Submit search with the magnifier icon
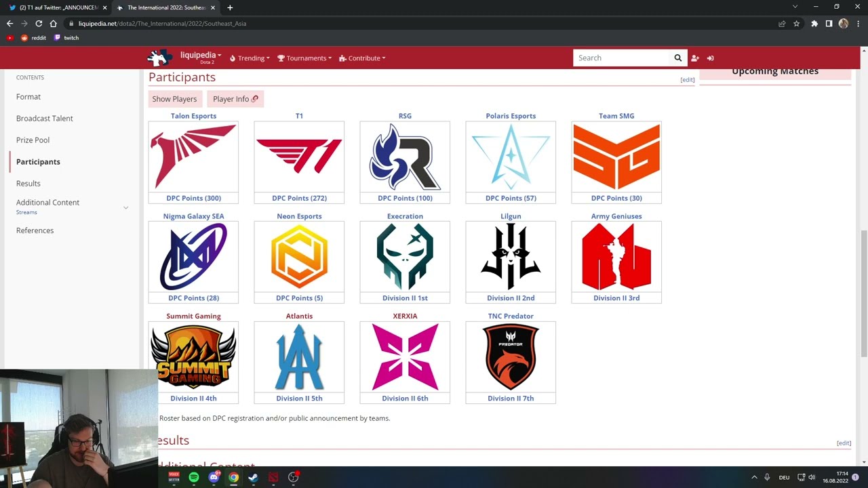 coord(677,58)
